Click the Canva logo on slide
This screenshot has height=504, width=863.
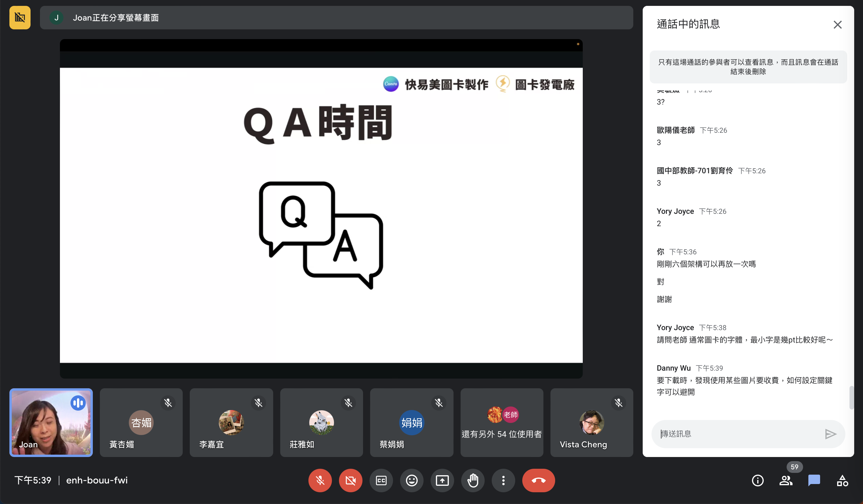(x=391, y=84)
